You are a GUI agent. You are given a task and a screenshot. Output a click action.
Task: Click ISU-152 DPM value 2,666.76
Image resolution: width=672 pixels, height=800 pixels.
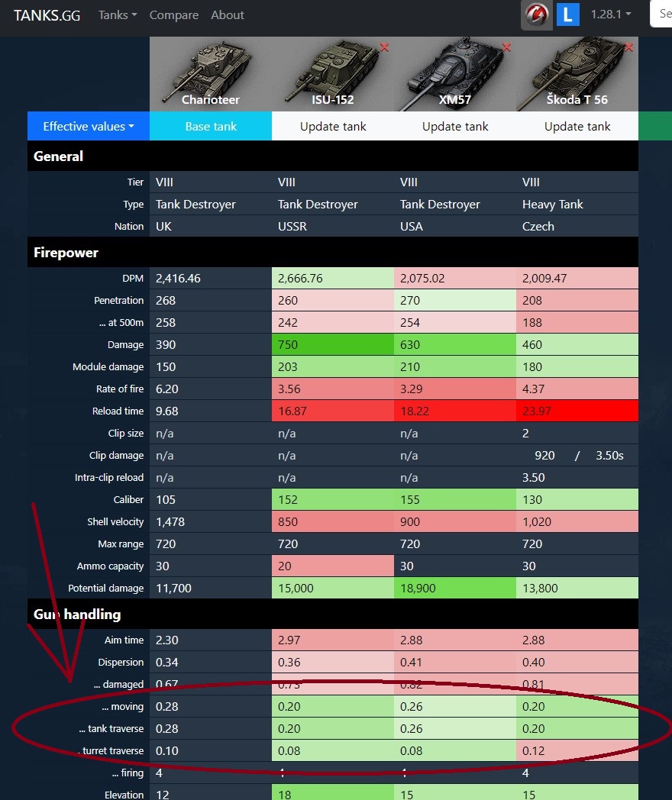pyautogui.click(x=300, y=278)
